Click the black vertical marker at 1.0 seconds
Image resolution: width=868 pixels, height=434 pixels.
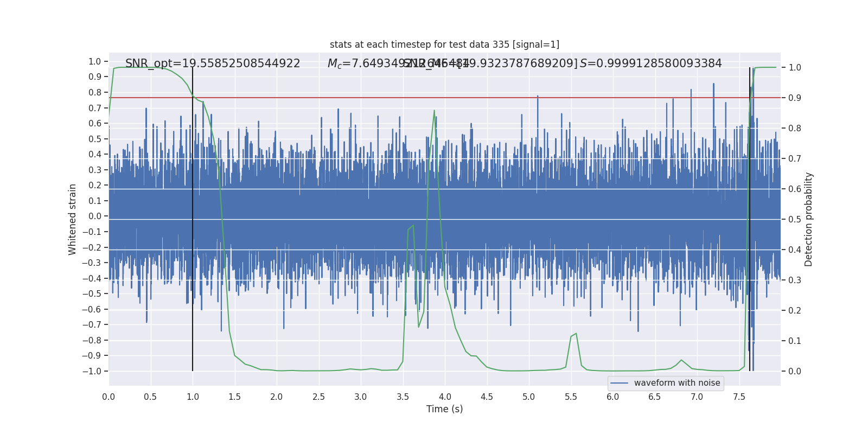(x=193, y=219)
